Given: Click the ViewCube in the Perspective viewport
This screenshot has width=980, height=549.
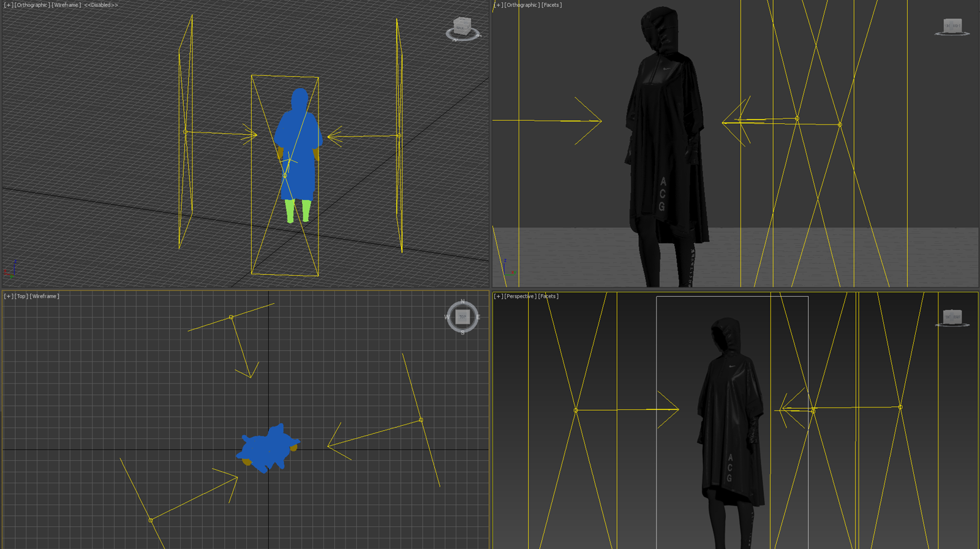Looking at the screenshot, I should click(952, 317).
